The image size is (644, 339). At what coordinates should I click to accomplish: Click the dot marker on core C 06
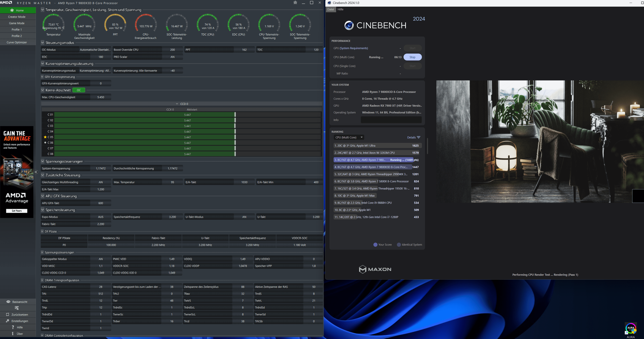(x=45, y=143)
